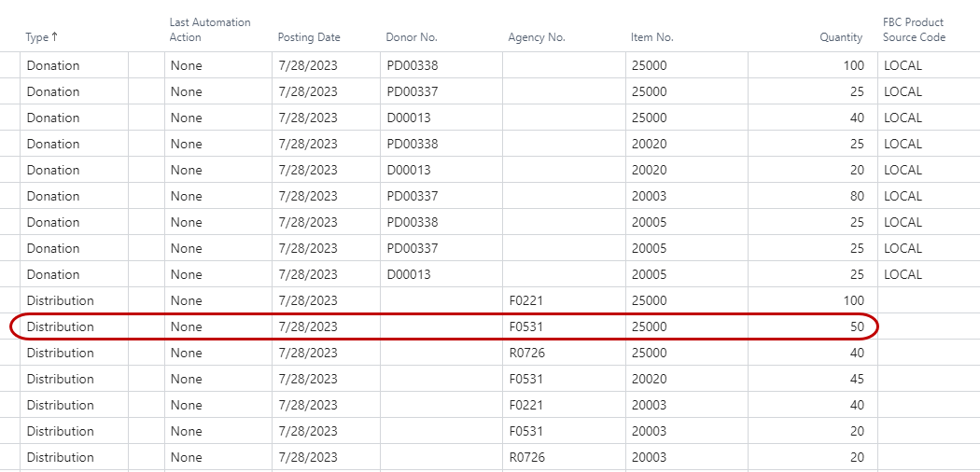This screenshot has width=980, height=472.
Task: Open the FBC Product Source Code header
Action: 914,30
